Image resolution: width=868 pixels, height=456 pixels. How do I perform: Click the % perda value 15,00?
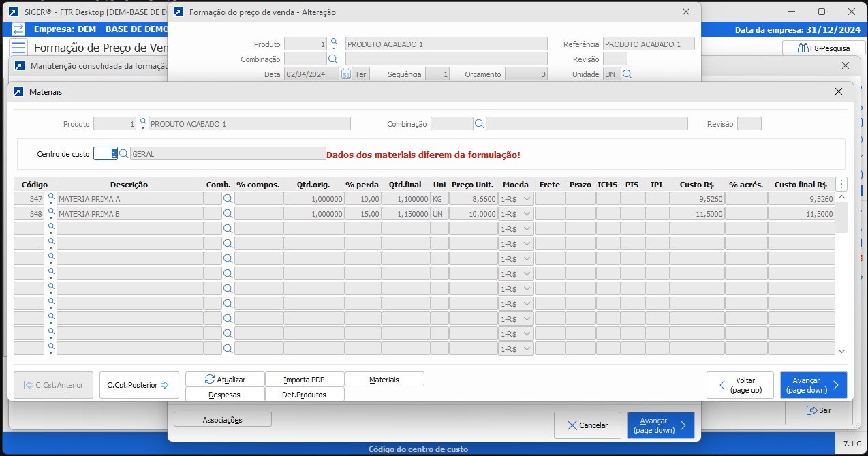pos(362,213)
